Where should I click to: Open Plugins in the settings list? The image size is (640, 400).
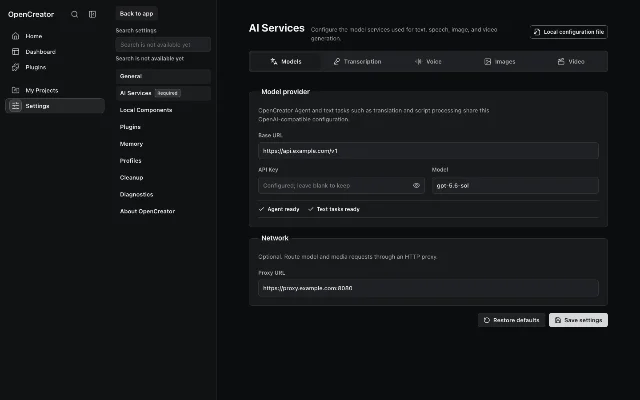click(163, 127)
